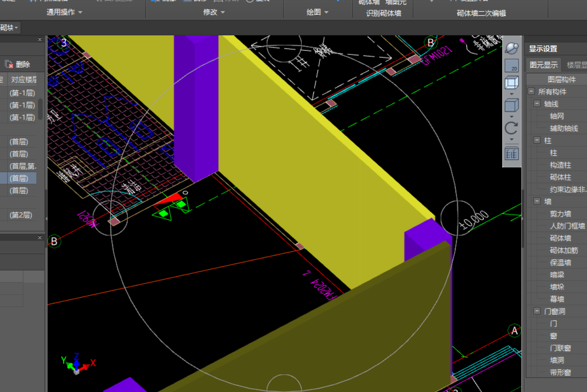Open the 砌块 type dropdown
This screenshot has height=392, width=587.
[x=10, y=28]
